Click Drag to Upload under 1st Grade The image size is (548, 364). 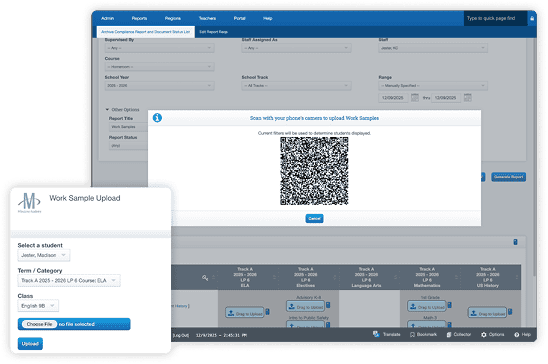(427, 307)
